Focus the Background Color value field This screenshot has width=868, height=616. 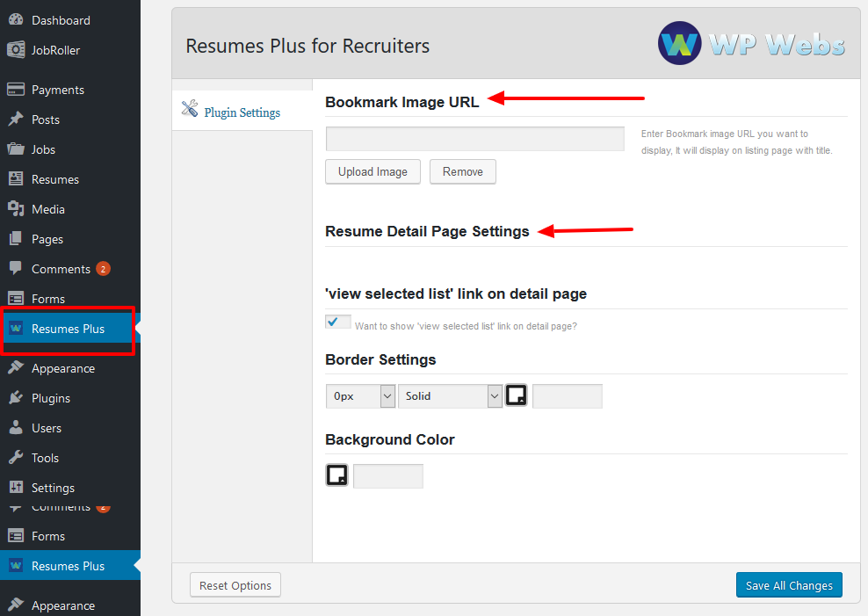(x=388, y=476)
